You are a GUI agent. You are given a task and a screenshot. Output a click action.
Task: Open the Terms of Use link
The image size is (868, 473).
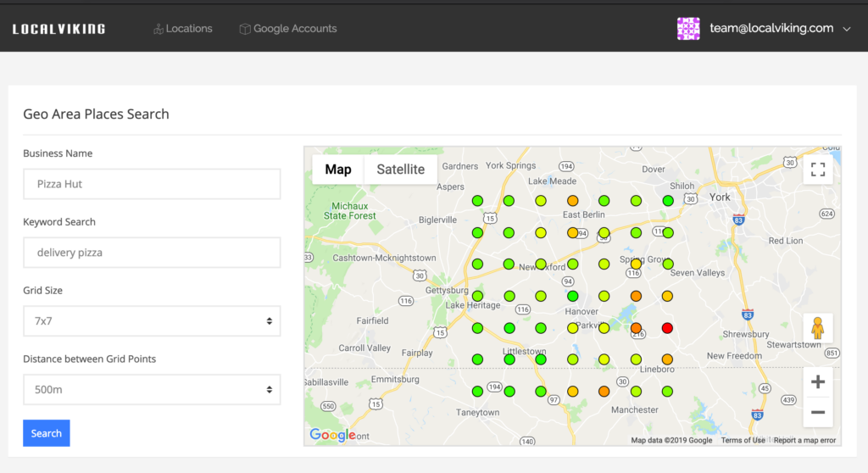click(x=743, y=440)
